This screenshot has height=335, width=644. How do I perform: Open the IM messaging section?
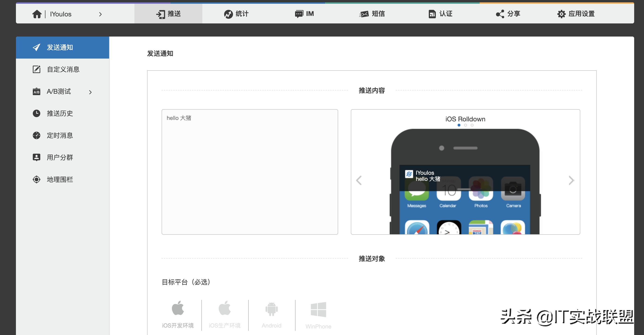(304, 14)
